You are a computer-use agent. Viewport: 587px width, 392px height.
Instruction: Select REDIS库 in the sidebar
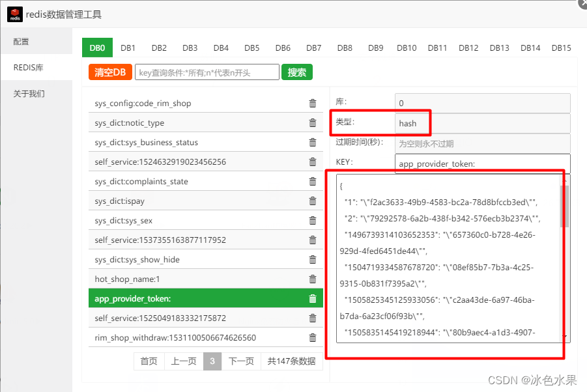coord(36,67)
